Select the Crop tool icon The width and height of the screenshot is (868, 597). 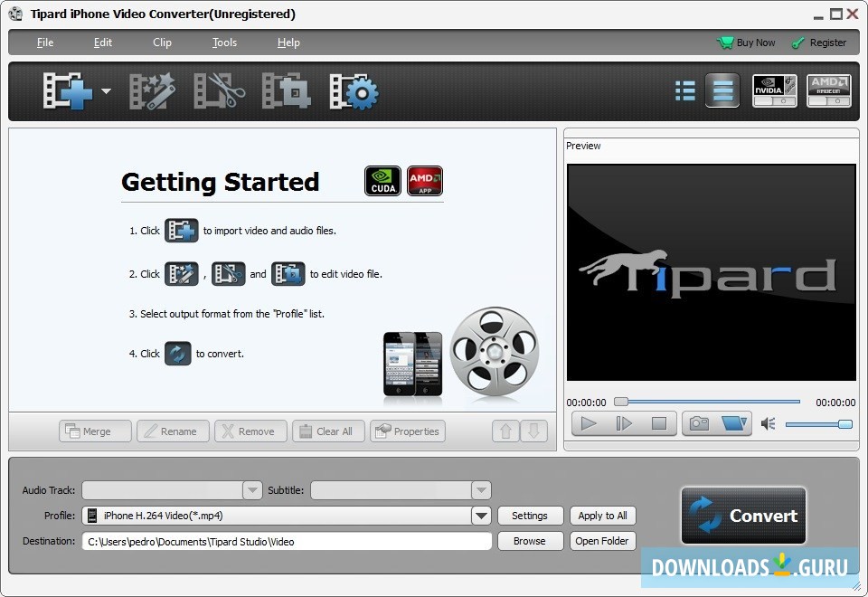click(286, 90)
